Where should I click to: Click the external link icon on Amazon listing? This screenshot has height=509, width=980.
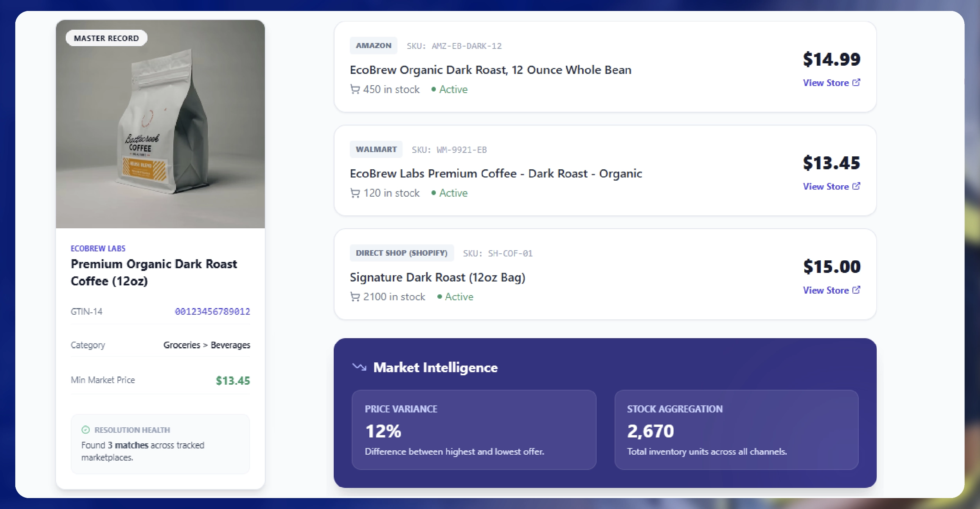coord(856,82)
